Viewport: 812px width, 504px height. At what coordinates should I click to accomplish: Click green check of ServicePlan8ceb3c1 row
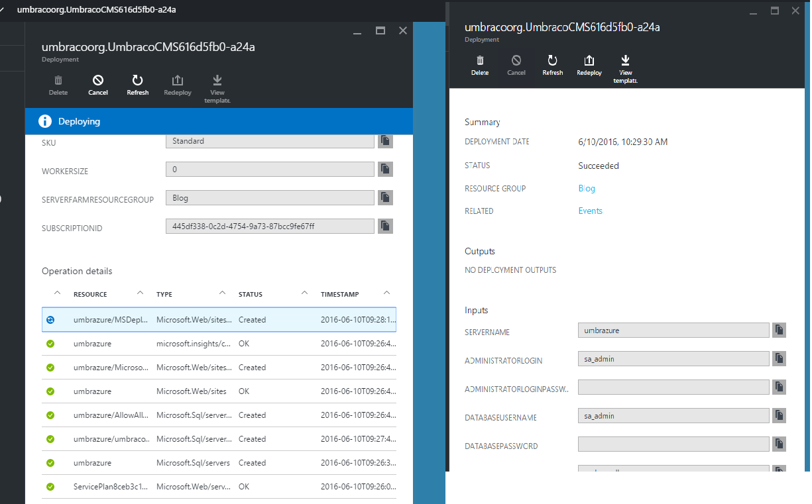(x=50, y=487)
